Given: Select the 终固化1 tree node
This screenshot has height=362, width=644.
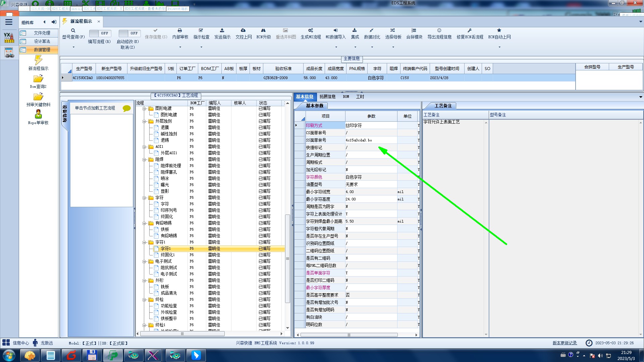Looking at the screenshot, I should 167,255.
